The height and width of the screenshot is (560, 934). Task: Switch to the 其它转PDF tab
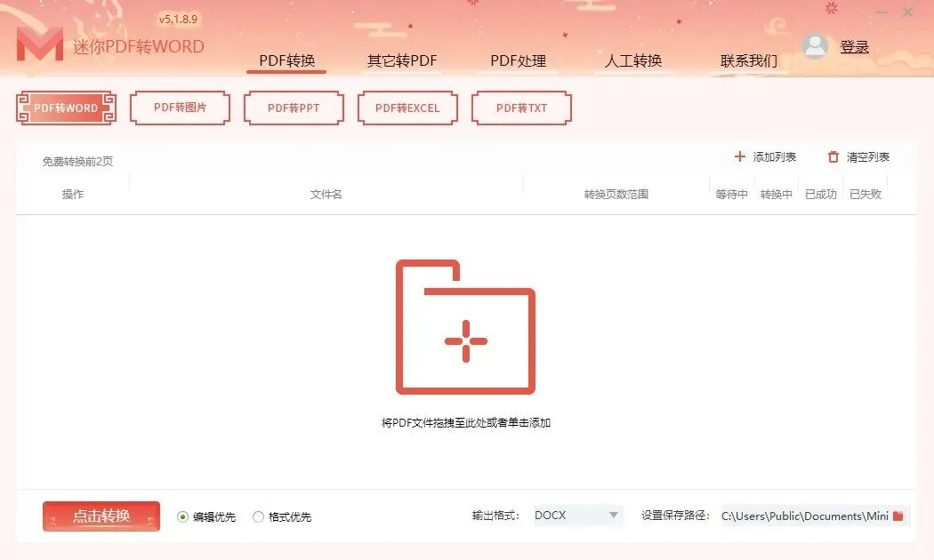point(401,60)
